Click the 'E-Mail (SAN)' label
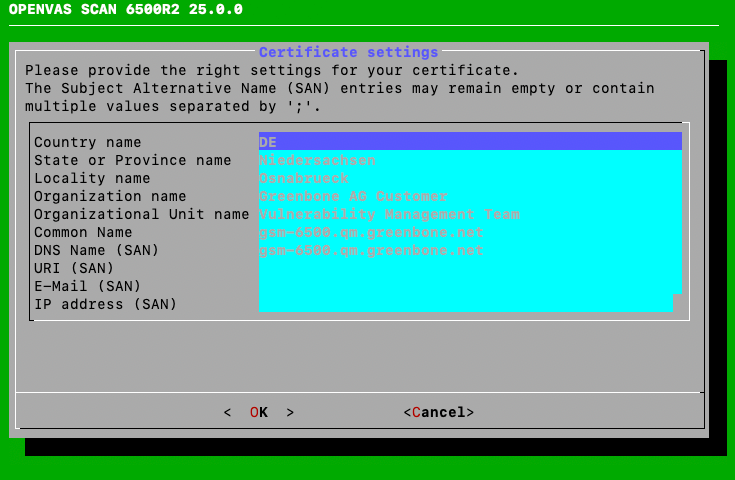Viewport: 735px width, 480px height. coord(88,286)
